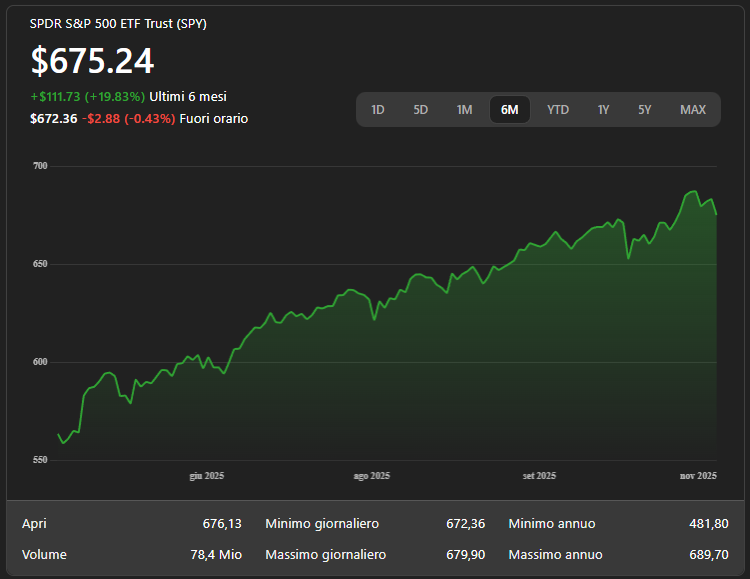Screen dimensions: 750x579
Task: Select the Minimo annuo value 481,80
Action: click(x=708, y=524)
